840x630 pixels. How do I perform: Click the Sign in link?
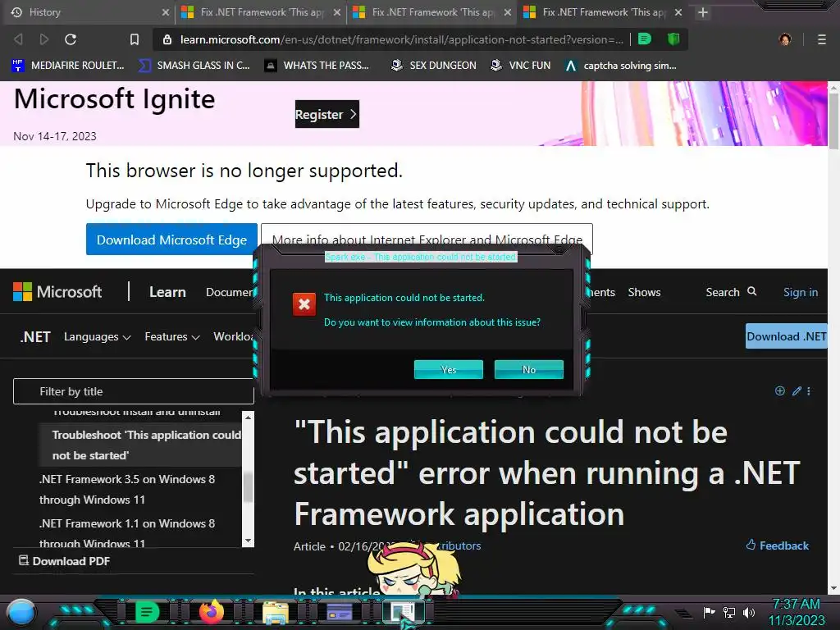click(x=801, y=292)
